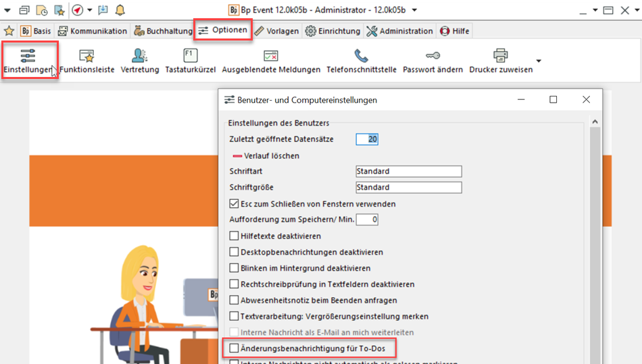The width and height of the screenshot is (642, 364).
Task: Click Verlauf löschen link
Action: tap(270, 156)
